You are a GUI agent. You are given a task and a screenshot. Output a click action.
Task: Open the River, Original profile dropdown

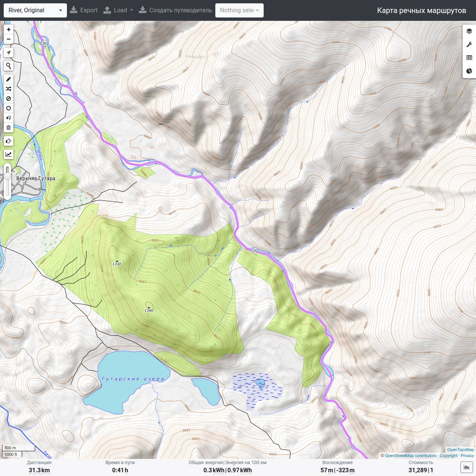click(x=35, y=10)
